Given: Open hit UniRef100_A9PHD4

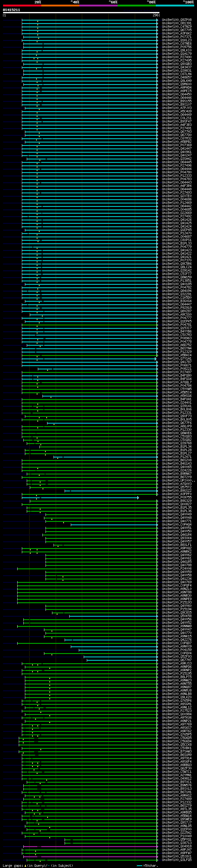Looking at the screenshot, I should [177, 88].
